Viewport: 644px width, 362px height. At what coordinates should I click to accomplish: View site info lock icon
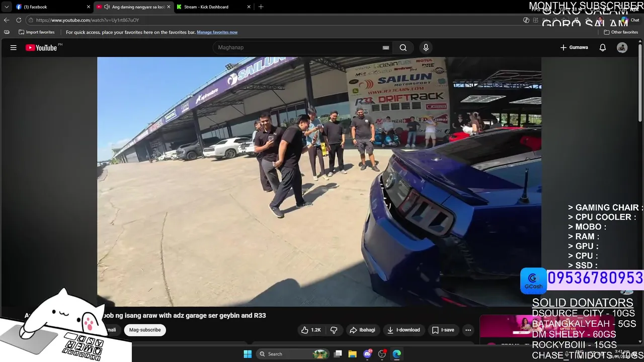[31, 20]
